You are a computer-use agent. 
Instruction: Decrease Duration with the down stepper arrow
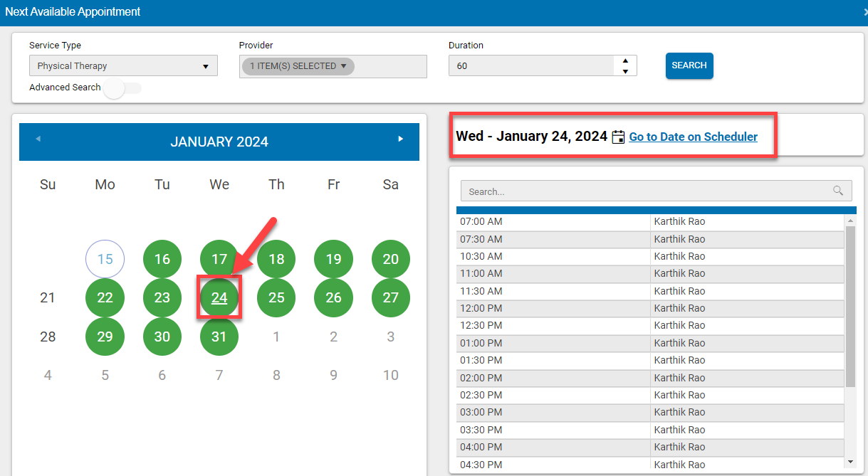click(624, 70)
